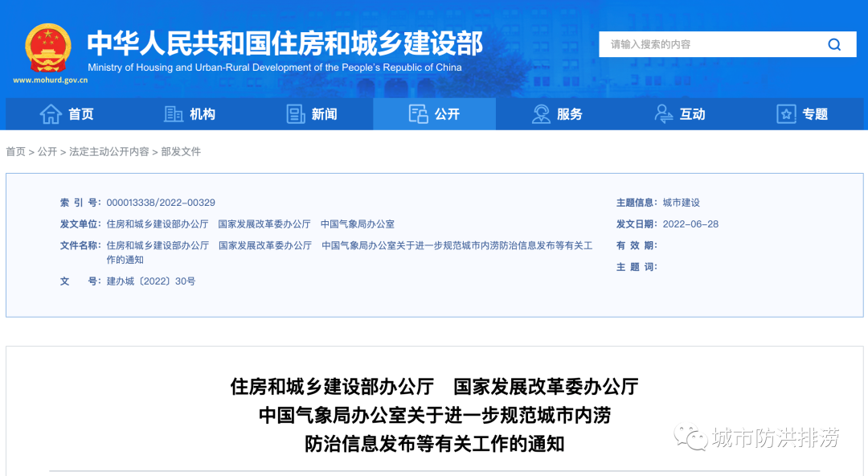Click 部发文件 breadcrumb link

181,152
